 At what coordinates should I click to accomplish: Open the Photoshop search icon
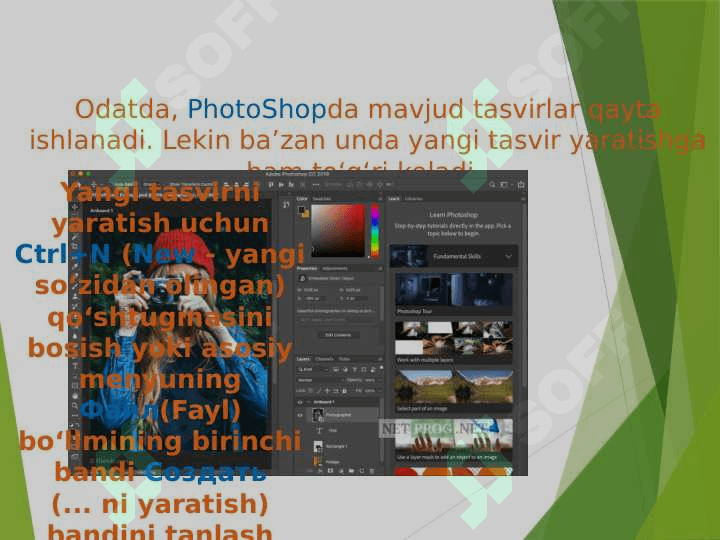tap(492, 185)
